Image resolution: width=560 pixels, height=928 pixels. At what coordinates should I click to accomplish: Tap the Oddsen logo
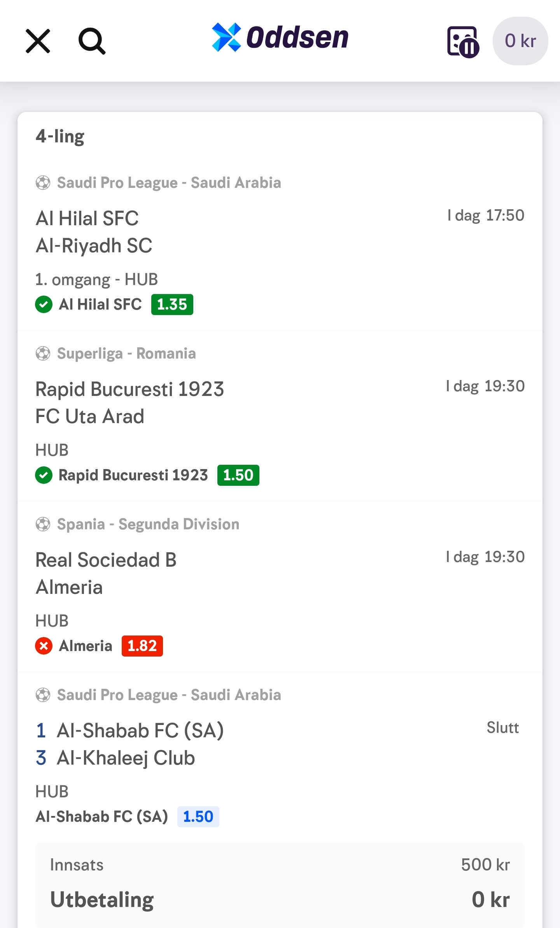coord(280,38)
